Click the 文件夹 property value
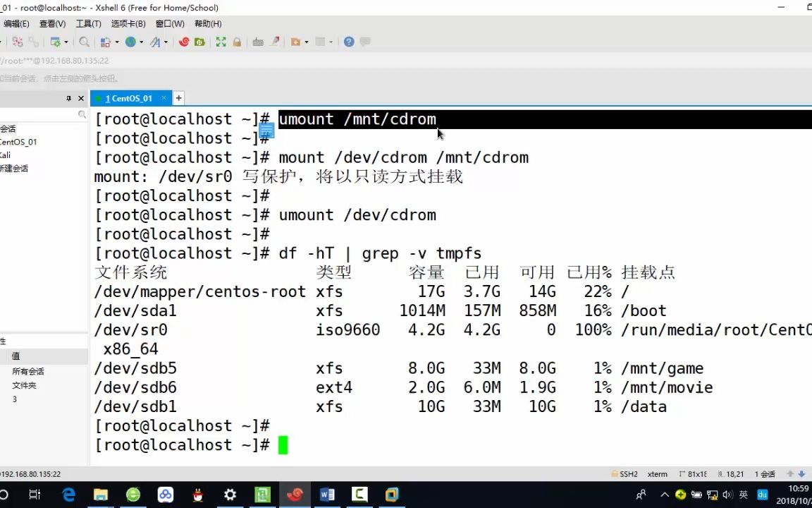 coord(24,386)
